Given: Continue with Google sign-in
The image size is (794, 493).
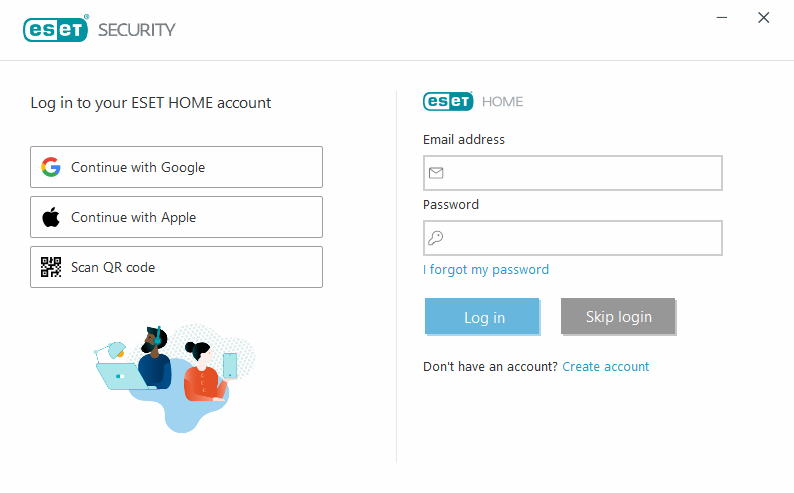Looking at the screenshot, I should tap(176, 167).
